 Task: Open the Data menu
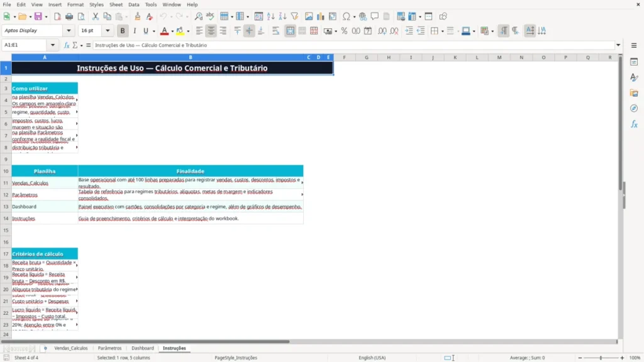click(133, 4)
